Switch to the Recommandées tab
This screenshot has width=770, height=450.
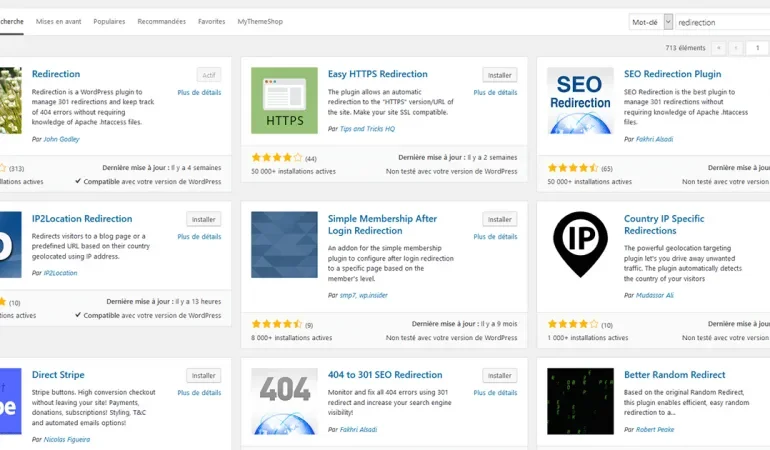click(x=162, y=22)
